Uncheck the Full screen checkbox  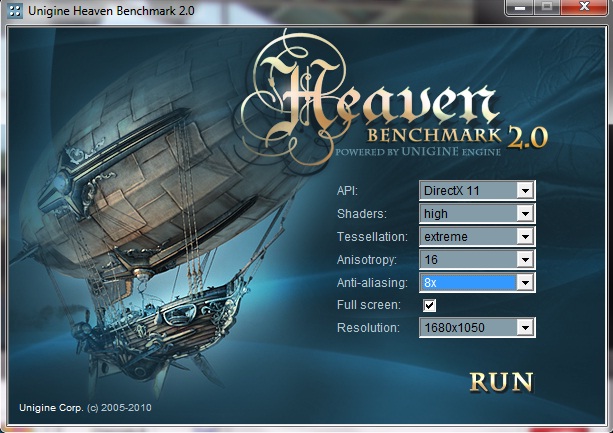pyautogui.click(x=429, y=305)
